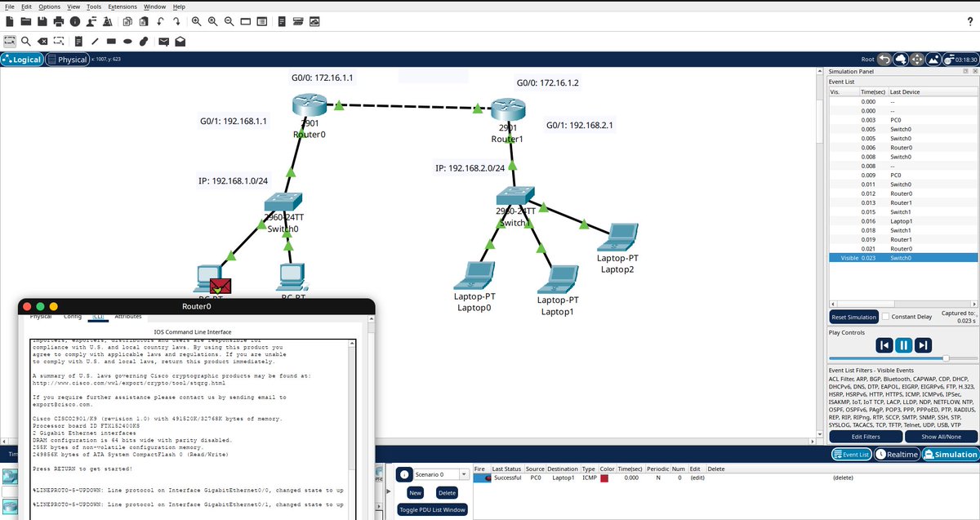Open the Help menu
This screenshot has height=520, width=980.
(x=179, y=7)
